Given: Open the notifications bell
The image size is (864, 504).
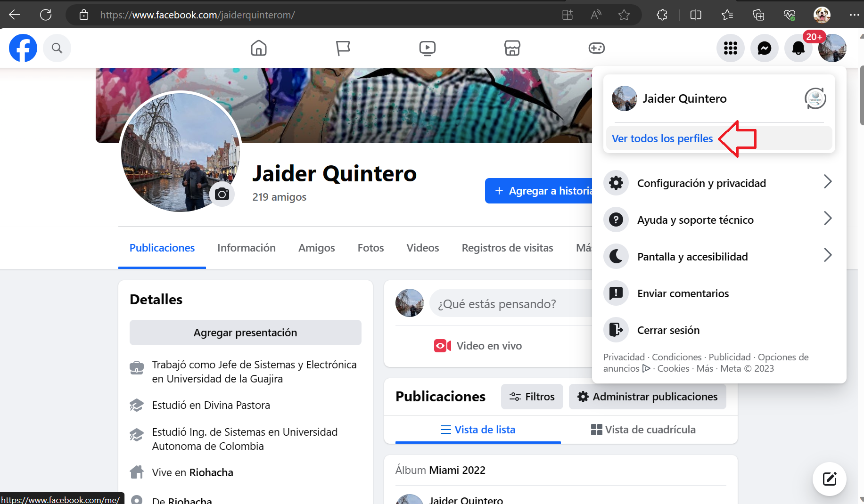Looking at the screenshot, I should (x=798, y=48).
